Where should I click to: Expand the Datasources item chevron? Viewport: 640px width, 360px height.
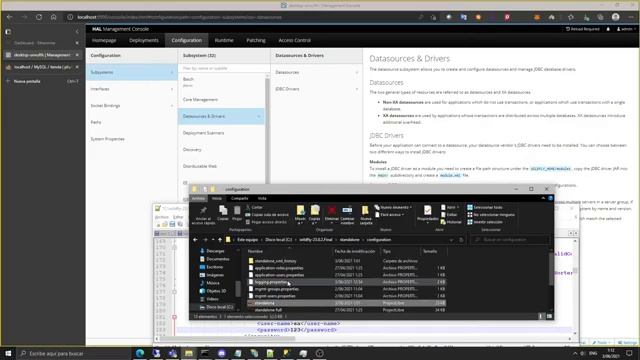[x=357, y=72]
